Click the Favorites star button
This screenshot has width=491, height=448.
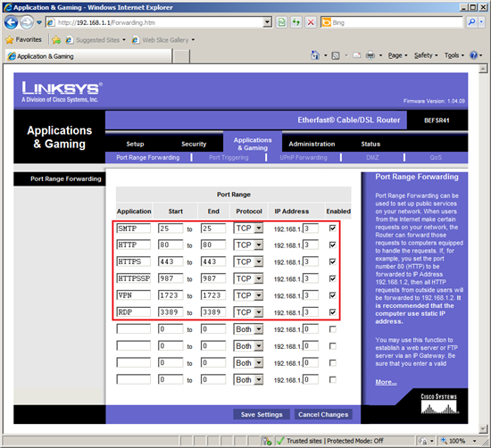tap(24, 40)
